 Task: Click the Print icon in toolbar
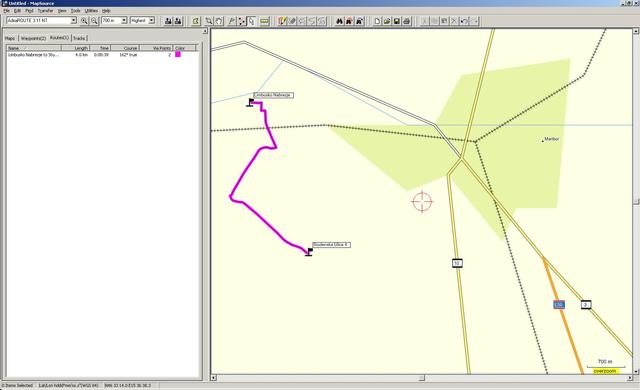pos(407,21)
